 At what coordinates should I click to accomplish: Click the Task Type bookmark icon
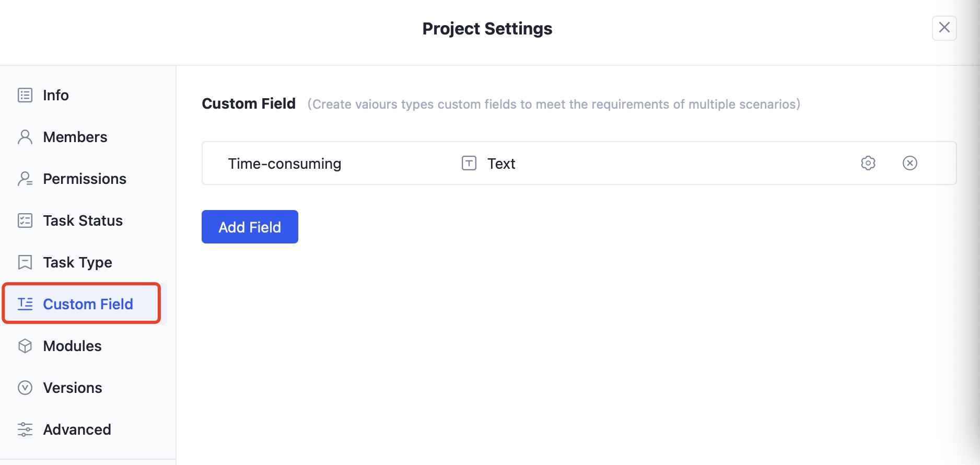pyautogui.click(x=25, y=262)
